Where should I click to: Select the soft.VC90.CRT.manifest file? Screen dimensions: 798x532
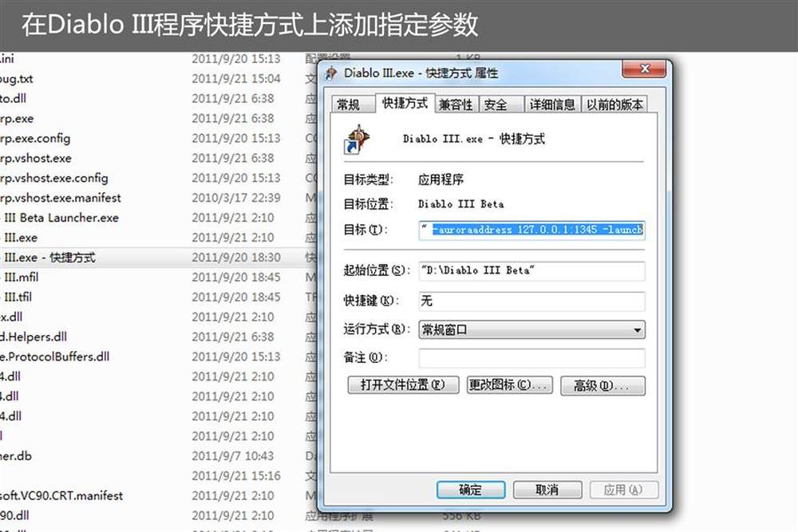[x=61, y=495]
